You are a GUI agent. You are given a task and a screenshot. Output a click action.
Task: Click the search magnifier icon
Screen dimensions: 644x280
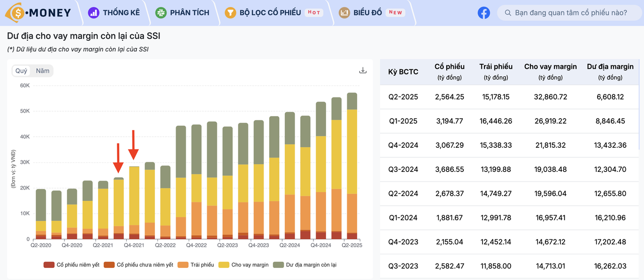(507, 13)
